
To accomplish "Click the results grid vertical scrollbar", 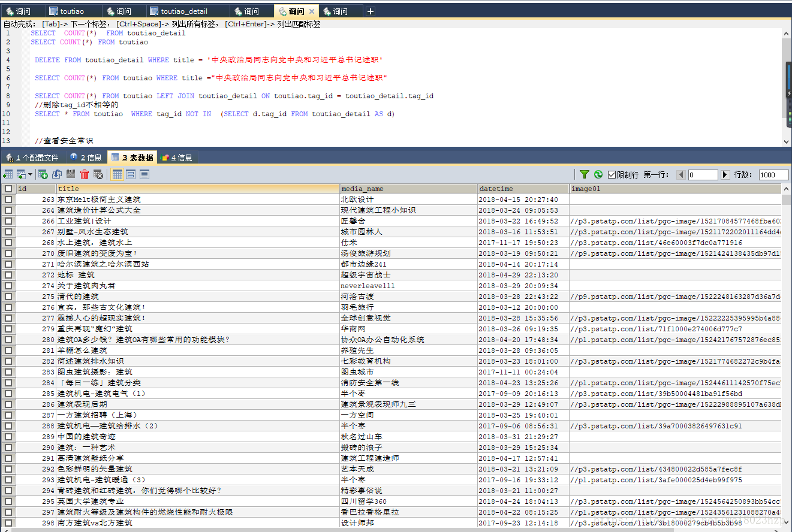I will 787,199.
